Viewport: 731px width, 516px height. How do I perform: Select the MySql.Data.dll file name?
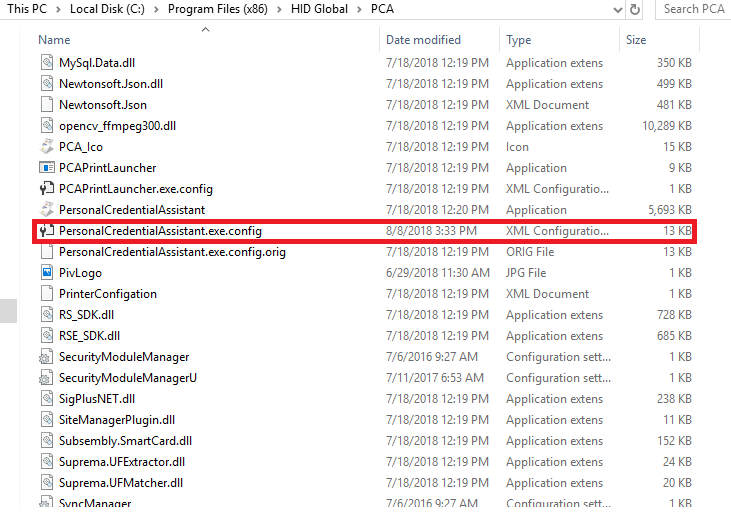point(97,63)
